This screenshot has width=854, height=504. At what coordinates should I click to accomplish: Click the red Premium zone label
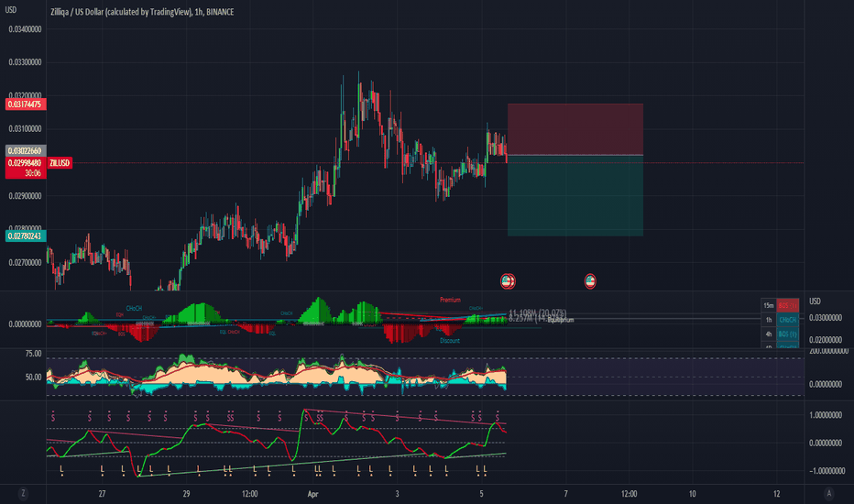[450, 301]
